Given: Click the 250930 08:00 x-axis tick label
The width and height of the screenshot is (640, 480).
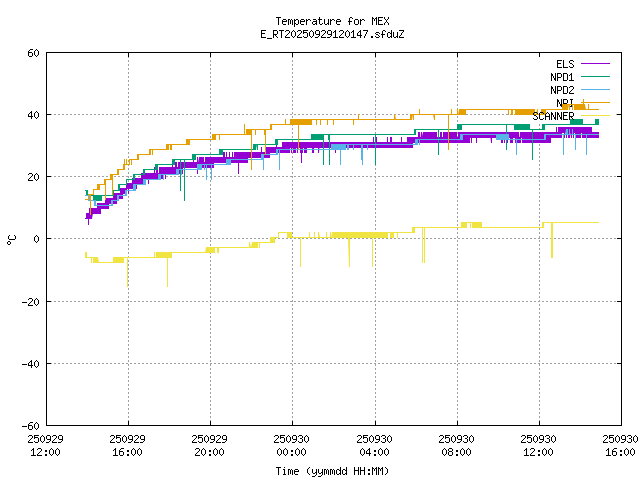Looking at the screenshot, I should [456, 445].
